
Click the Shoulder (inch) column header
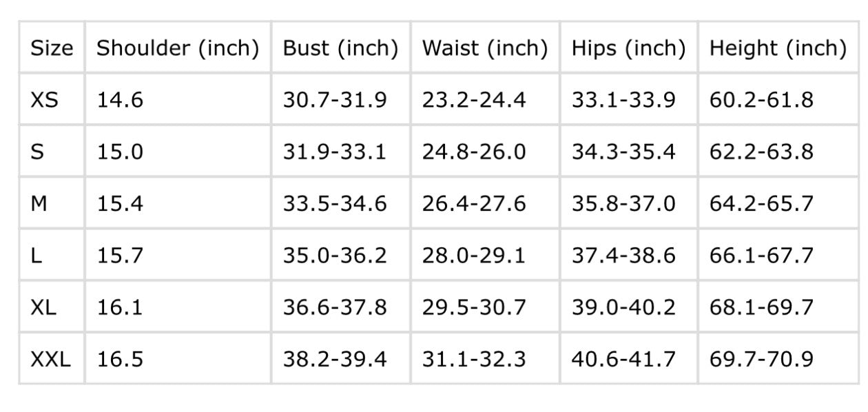coord(178,48)
